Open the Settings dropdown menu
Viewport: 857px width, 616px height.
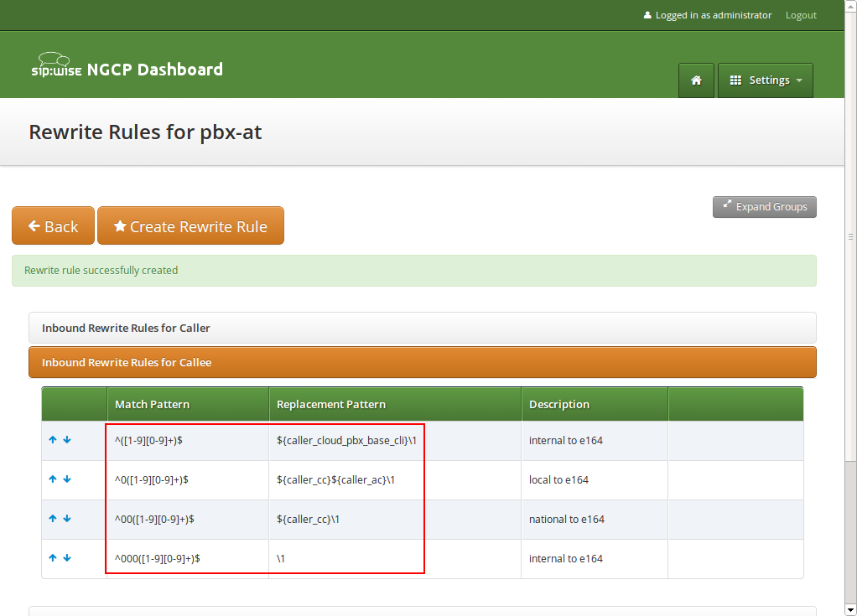765,80
